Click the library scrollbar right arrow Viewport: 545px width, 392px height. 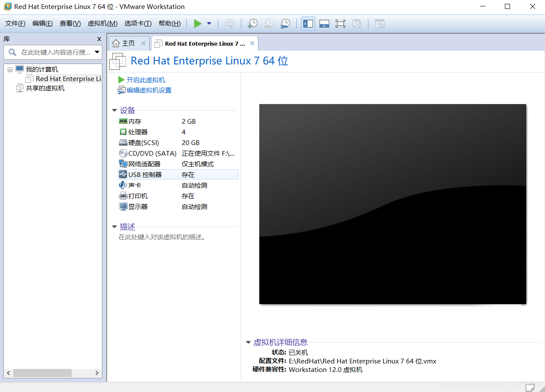pyautogui.click(x=97, y=373)
